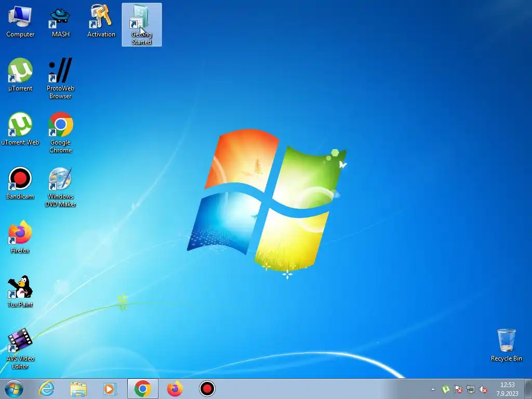The width and height of the screenshot is (532, 399).
Task: Select the Bandicam desktop shortcut
Action: (20, 183)
